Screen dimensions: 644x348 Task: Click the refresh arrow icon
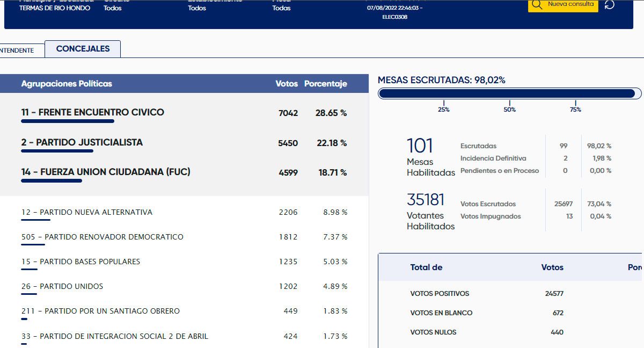(x=610, y=5)
